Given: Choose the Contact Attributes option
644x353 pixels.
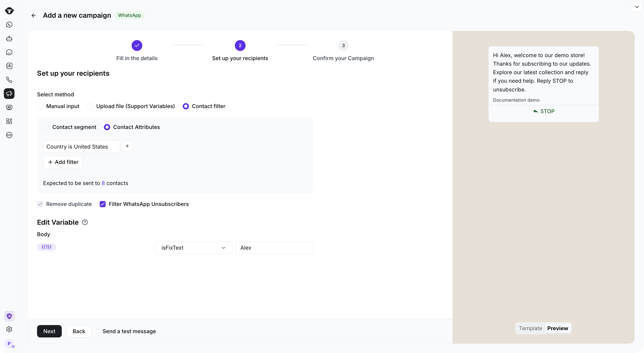Looking at the screenshot, I should (x=132, y=127).
